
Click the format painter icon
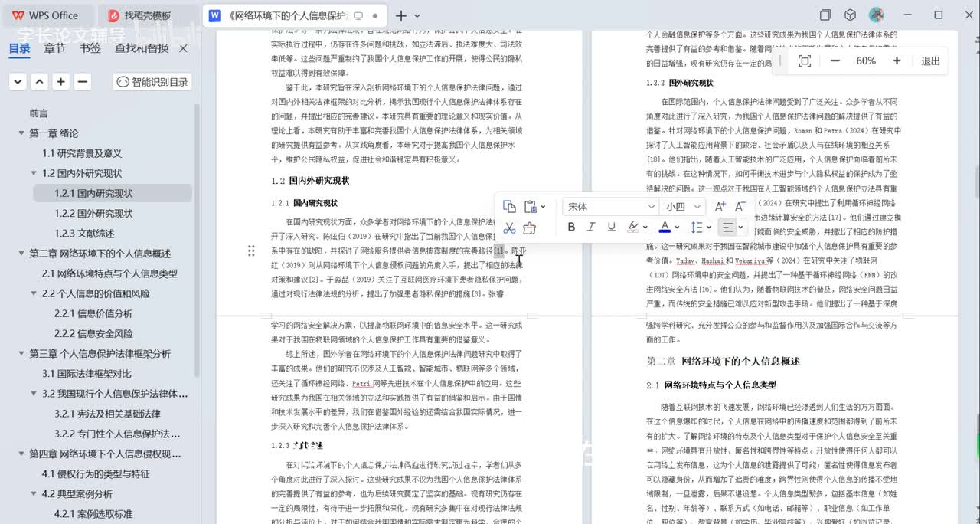coord(529,228)
